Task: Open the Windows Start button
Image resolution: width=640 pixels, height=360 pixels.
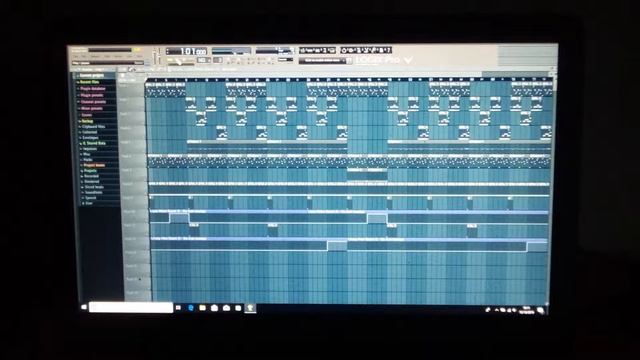Action: [x=84, y=307]
